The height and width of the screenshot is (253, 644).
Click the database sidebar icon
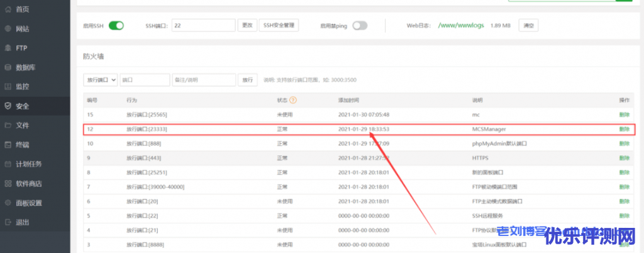pos(8,67)
